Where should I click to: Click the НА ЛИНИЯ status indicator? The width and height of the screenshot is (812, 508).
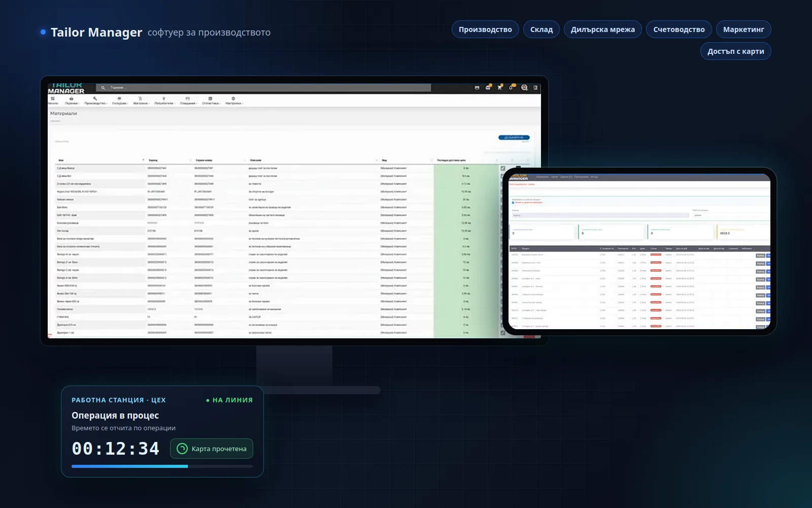229,400
